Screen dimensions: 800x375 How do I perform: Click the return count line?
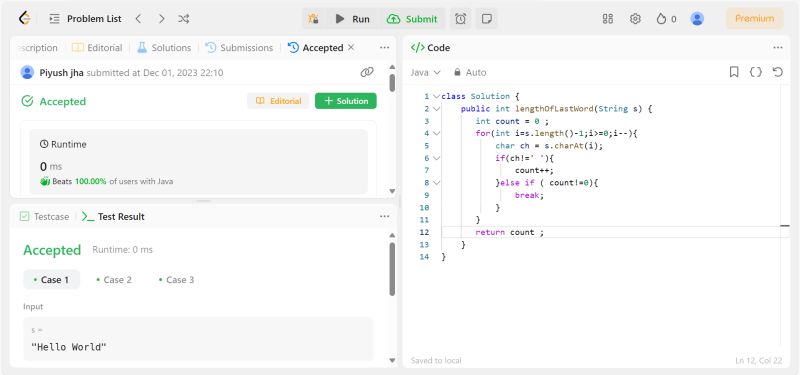point(510,232)
